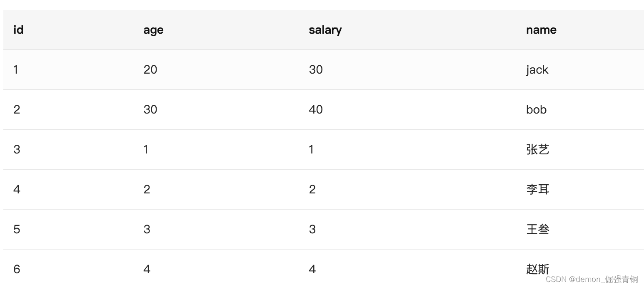The width and height of the screenshot is (644, 287).
Task: Select id cell 3 in 张艺 row
Action: pos(17,149)
